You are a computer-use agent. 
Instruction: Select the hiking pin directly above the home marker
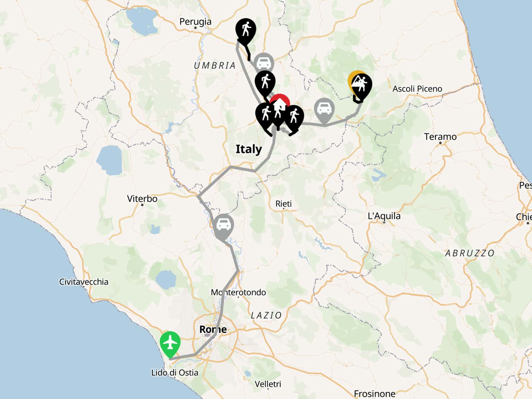(265, 83)
